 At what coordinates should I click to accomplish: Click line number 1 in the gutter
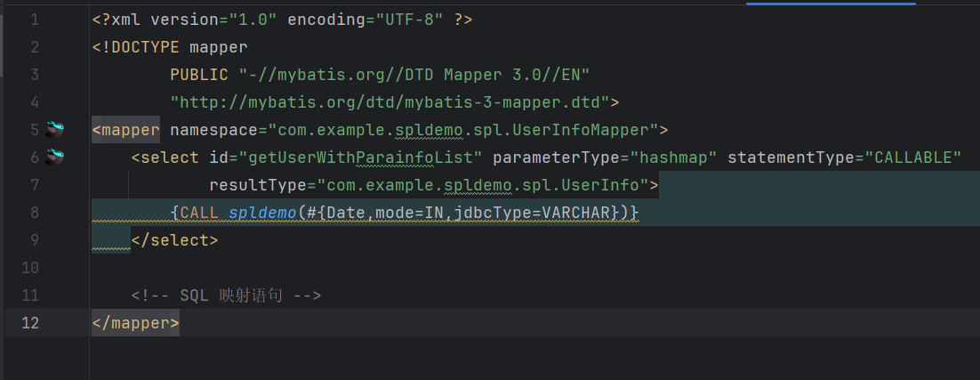click(x=34, y=19)
